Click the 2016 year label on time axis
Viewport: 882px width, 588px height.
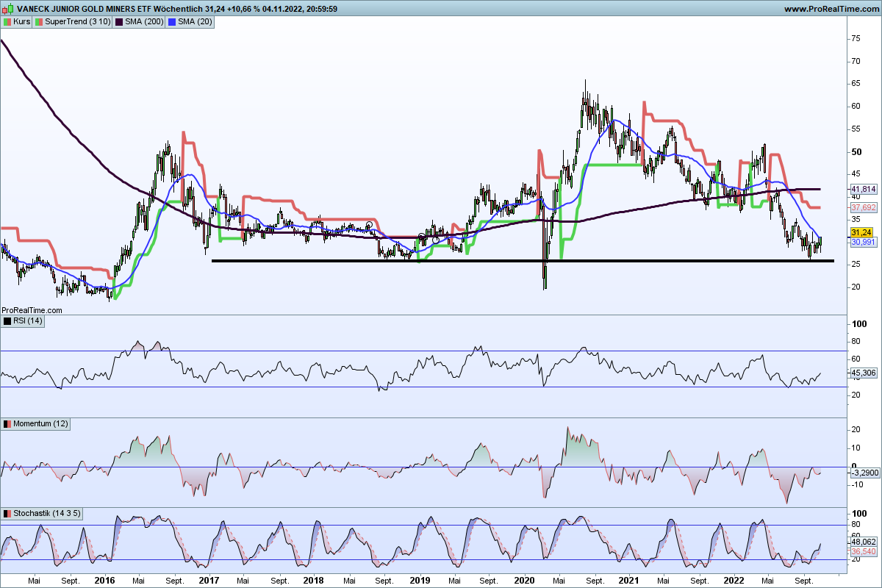(x=104, y=581)
